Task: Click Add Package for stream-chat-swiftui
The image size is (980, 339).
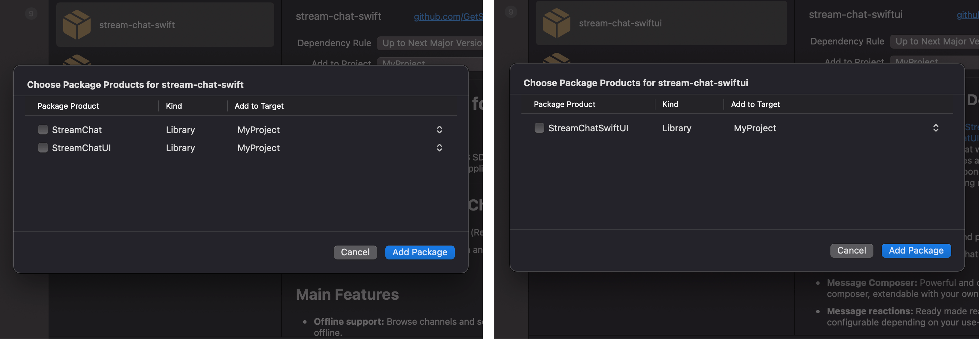Action: 916,250
